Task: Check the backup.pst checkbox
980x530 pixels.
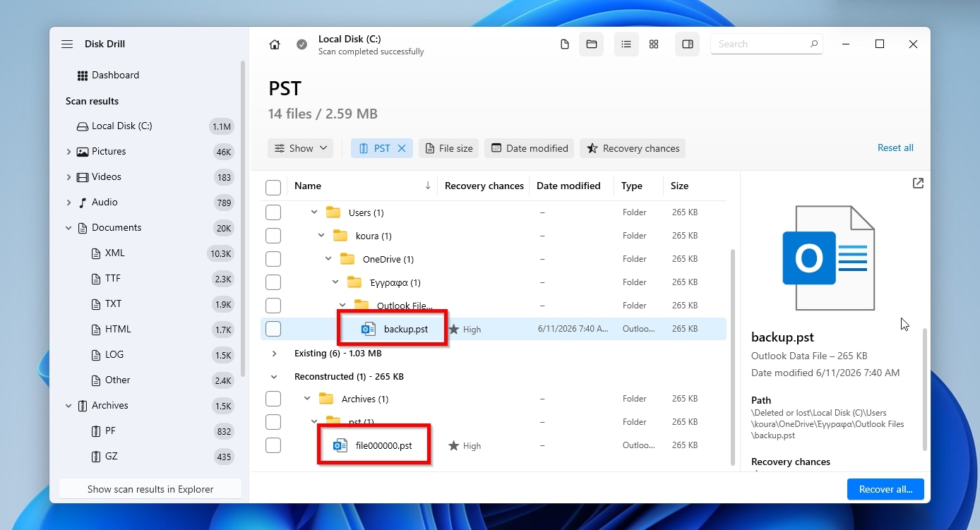Action: coord(273,329)
